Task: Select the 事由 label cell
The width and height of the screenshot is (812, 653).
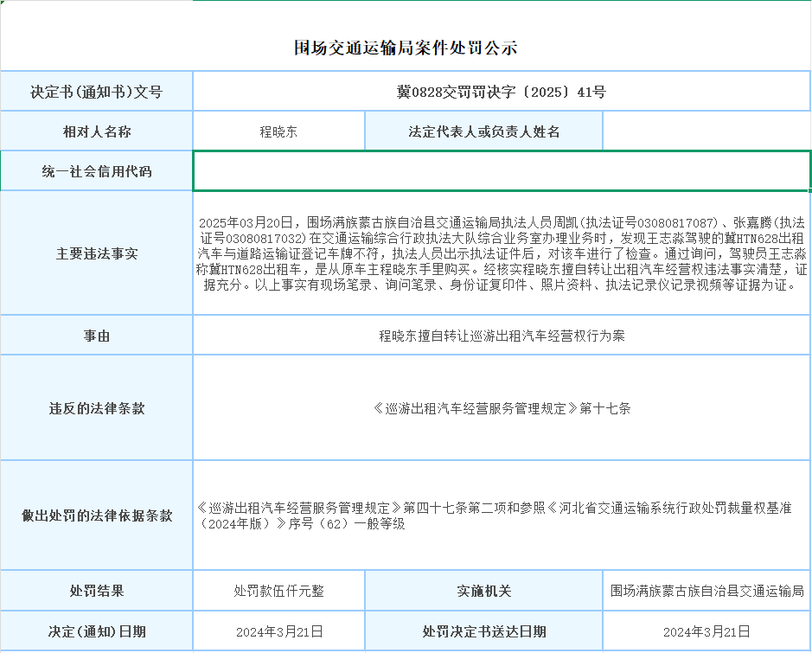Action: click(x=96, y=336)
